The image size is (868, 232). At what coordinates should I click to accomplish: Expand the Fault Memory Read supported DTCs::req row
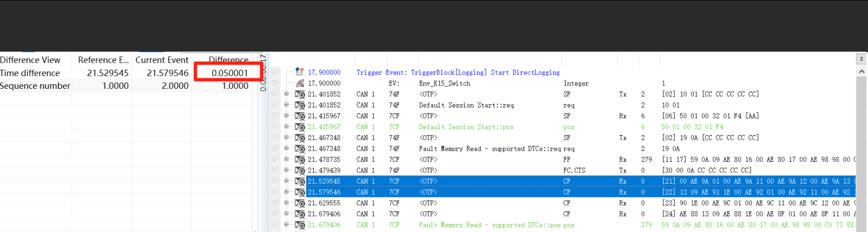[x=286, y=148]
